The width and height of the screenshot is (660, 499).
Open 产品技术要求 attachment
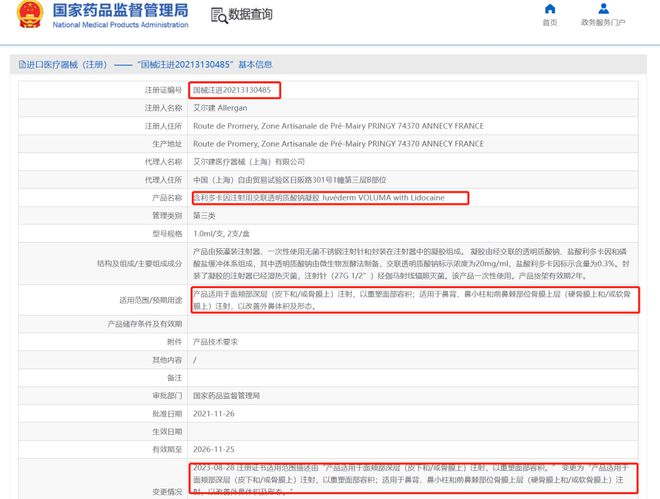[x=215, y=342]
